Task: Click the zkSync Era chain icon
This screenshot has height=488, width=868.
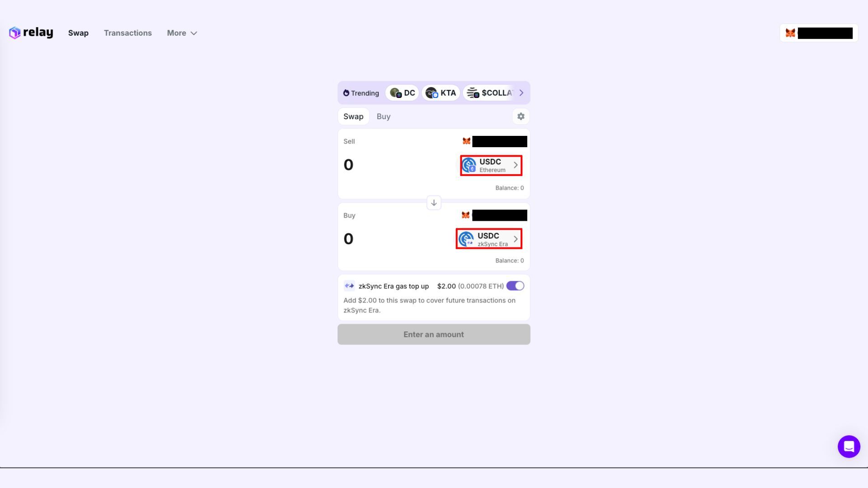Action: [x=349, y=286]
